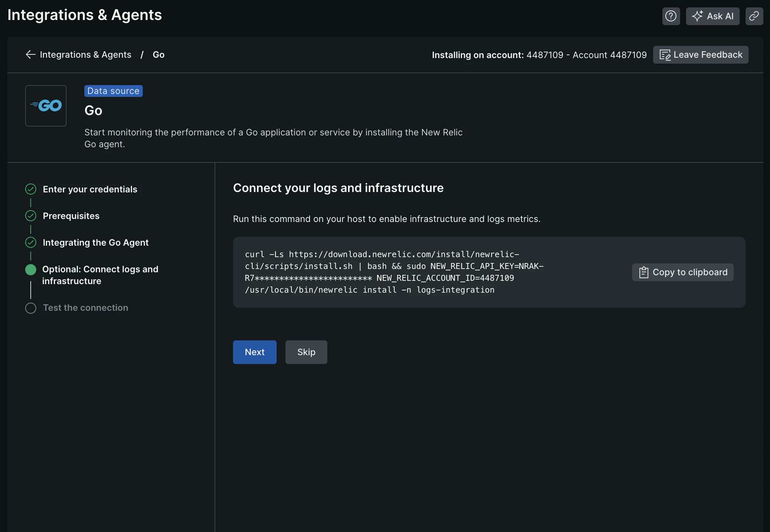Copy the install command to clipboard
The image size is (770, 532).
click(x=683, y=272)
